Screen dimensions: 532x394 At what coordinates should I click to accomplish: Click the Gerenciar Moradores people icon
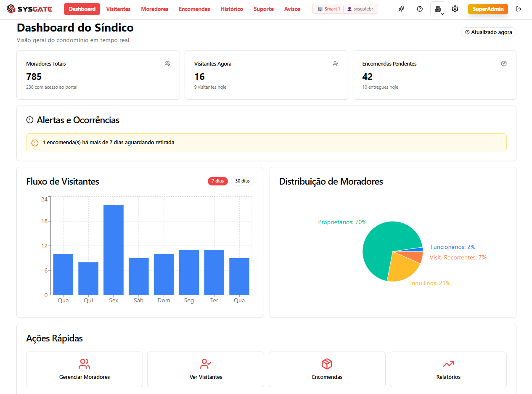point(85,364)
